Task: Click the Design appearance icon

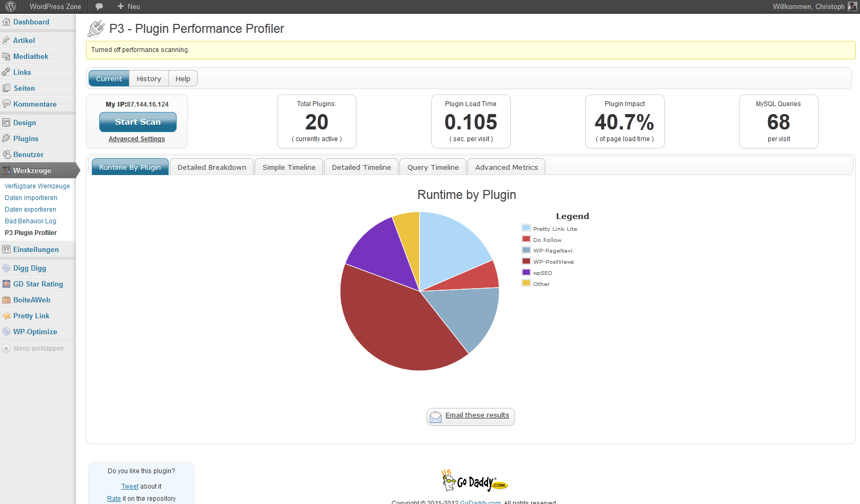Action: (x=6, y=123)
